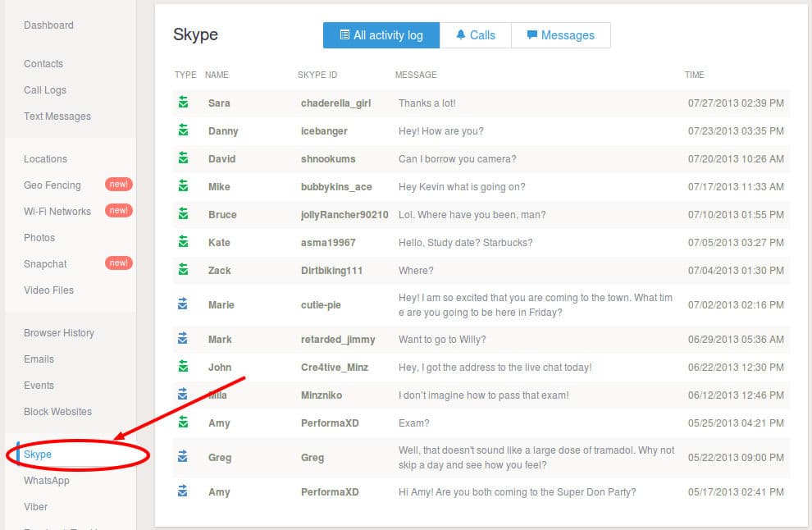This screenshot has width=812, height=530.
Task: Open the Call Logs section
Action: (x=45, y=90)
